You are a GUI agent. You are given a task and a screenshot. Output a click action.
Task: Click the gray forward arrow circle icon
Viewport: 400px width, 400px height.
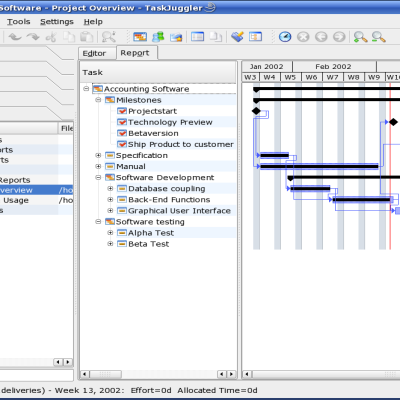click(x=339, y=37)
